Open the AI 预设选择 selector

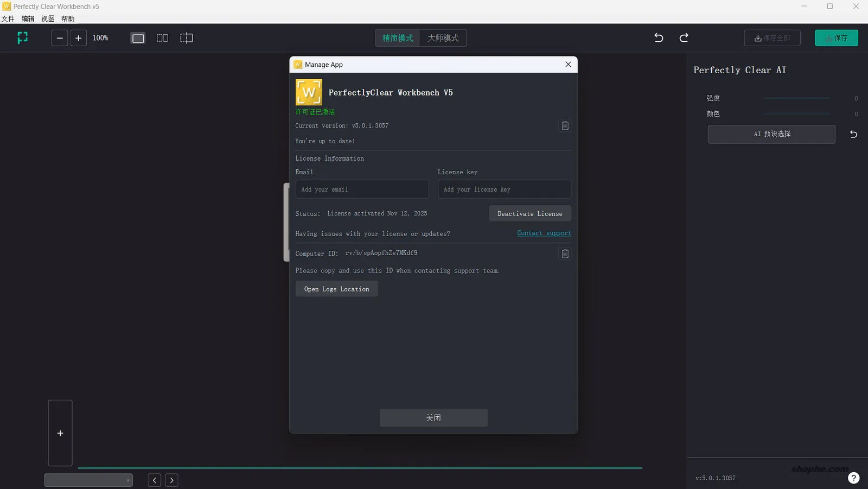771,134
